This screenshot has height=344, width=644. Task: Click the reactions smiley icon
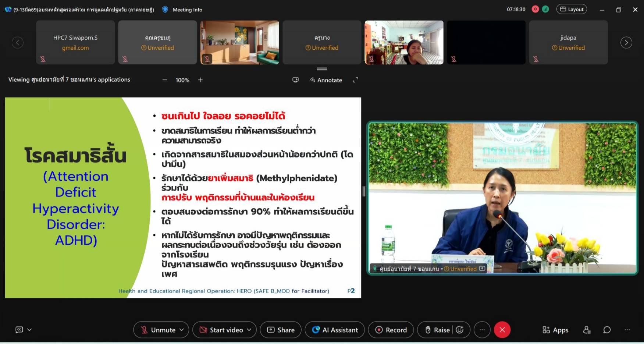click(460, 330)
